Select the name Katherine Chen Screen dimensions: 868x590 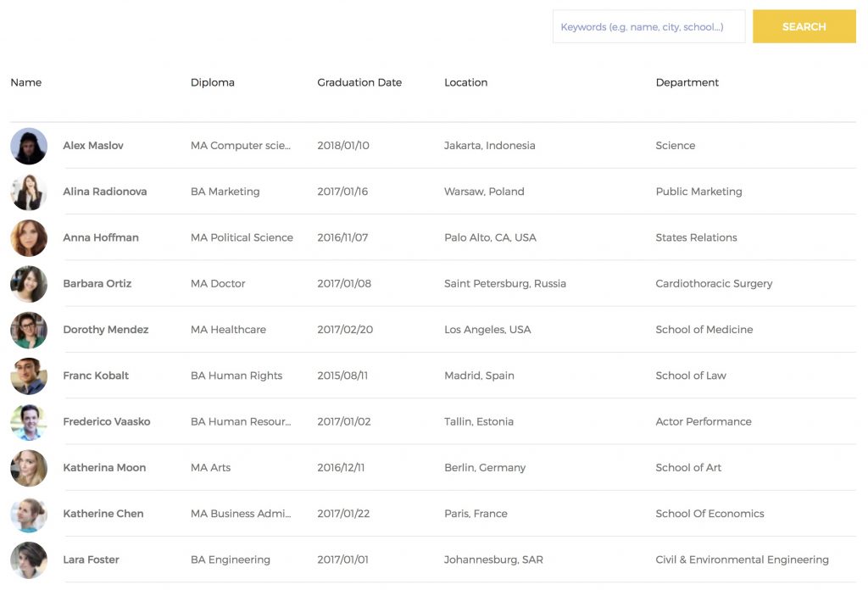(103, 513)
